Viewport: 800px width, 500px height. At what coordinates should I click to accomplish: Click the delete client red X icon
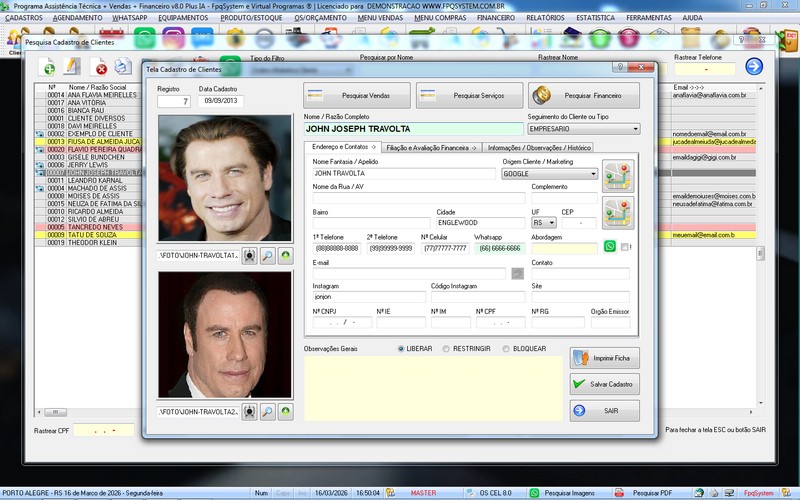point(100,67)
